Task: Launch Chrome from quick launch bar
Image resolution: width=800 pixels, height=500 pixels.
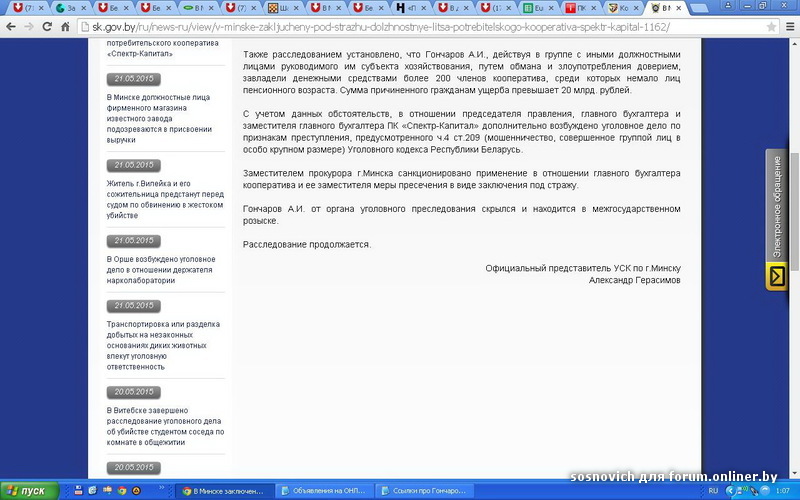Action: pyautogui.click(x=122, y=491)
